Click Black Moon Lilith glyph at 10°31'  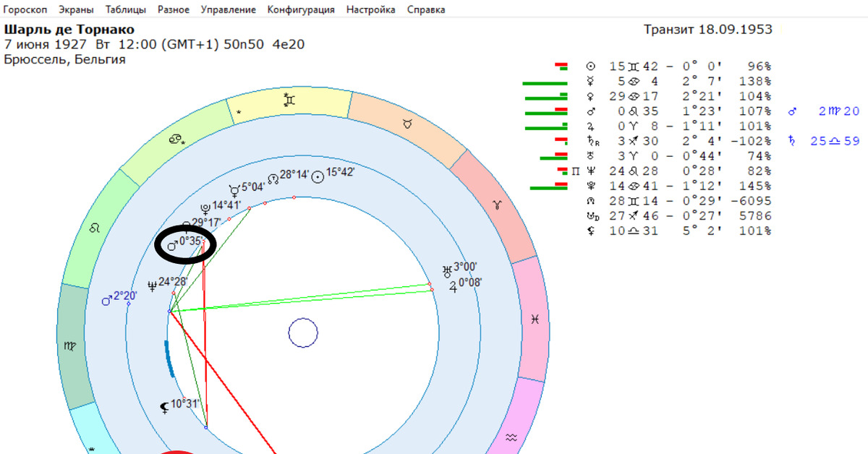click(x=164, y=408)
